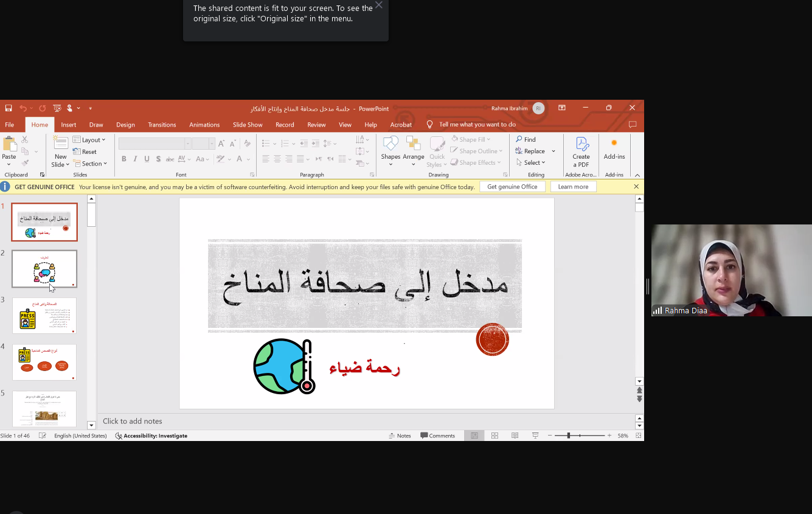Click the zoom slider in status bar
This screenshot has width=812, height=514.
[569, 436]
